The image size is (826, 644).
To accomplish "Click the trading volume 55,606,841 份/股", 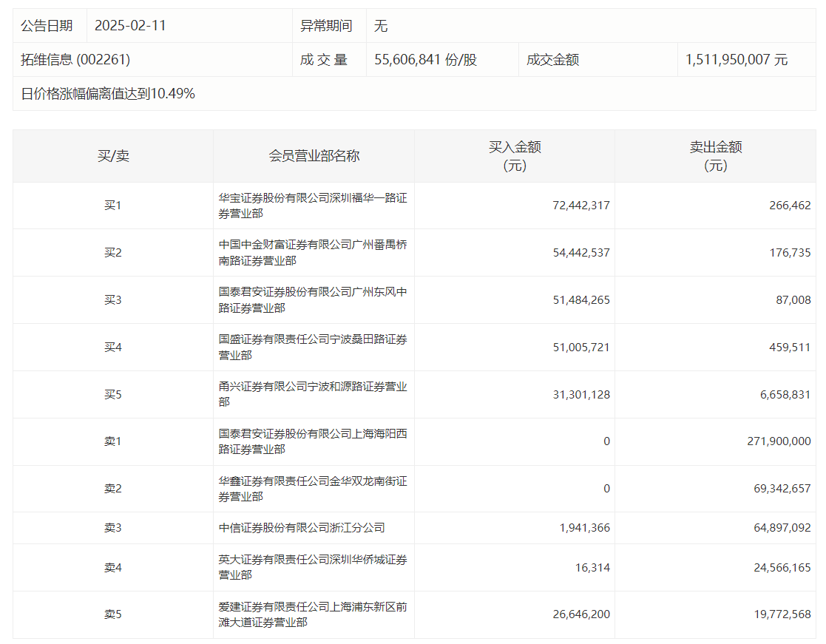I will coord(426,59).
